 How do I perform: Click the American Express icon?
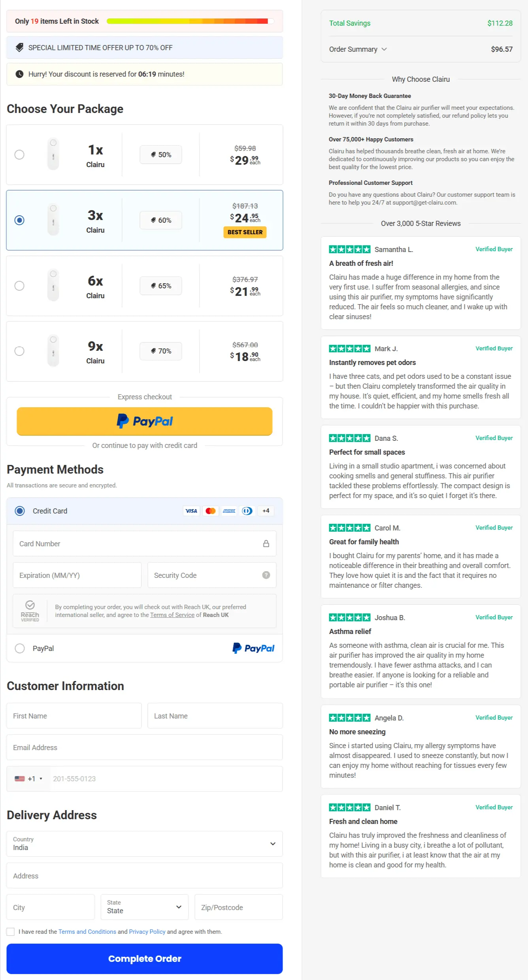229,510
